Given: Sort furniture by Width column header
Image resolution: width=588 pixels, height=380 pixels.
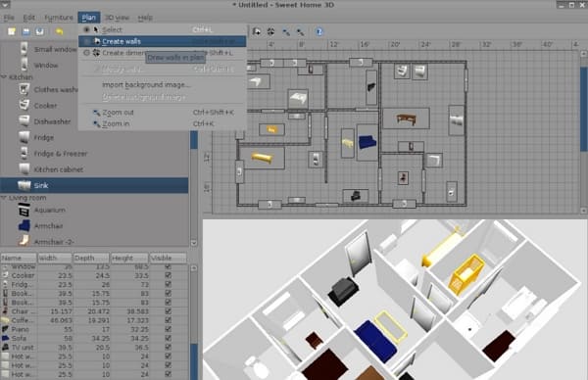Looking at the screenshot, I should tap(55, 258).
